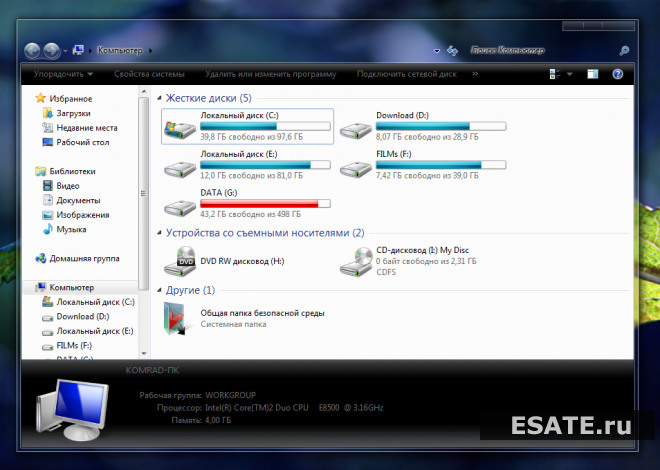The height and width of the screenshot is (470, 660).
Task: Select the DVD RW дисковод (H:) icon
Action: [x=180, y=261]
